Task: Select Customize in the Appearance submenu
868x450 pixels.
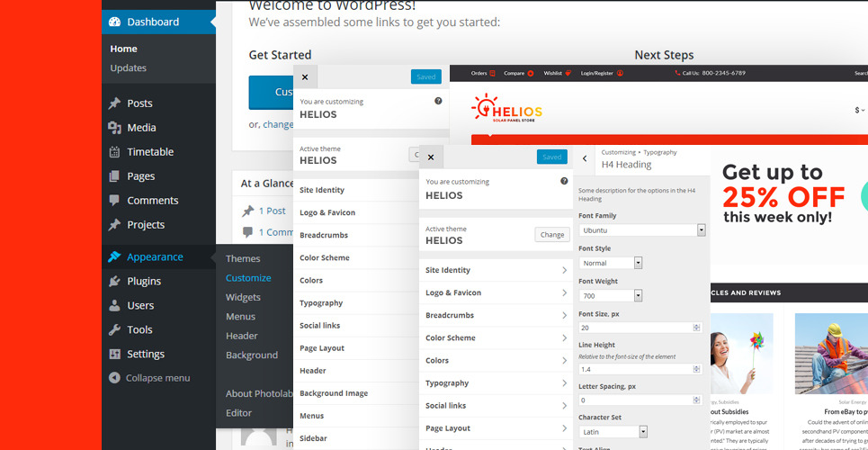Action: pos(248,278)
